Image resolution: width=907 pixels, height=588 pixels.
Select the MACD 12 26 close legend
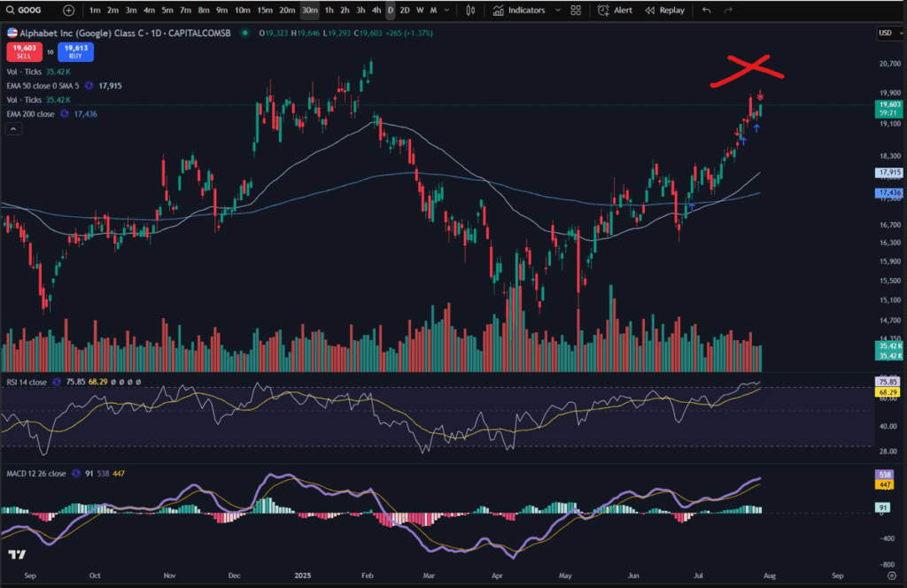[x=35, y=474]
